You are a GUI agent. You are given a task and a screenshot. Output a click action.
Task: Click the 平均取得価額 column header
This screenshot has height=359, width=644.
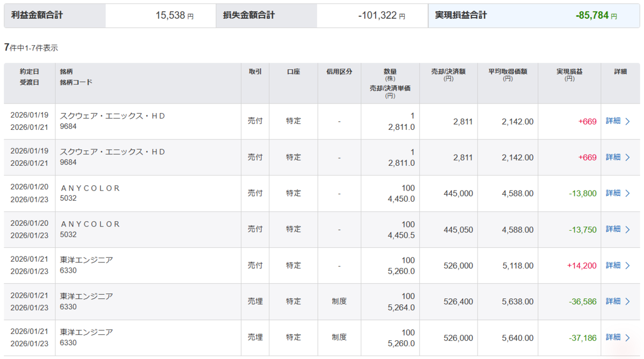(x=508, y=75)
